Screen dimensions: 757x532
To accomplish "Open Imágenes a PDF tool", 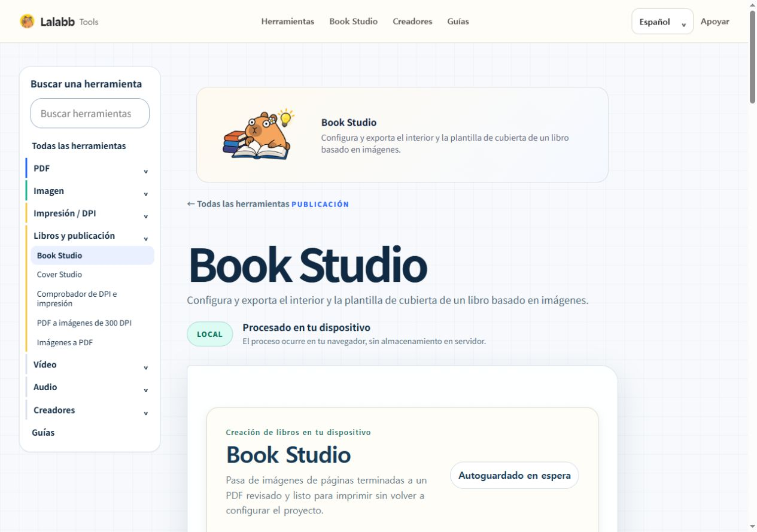I will click(x=65, y=343).
